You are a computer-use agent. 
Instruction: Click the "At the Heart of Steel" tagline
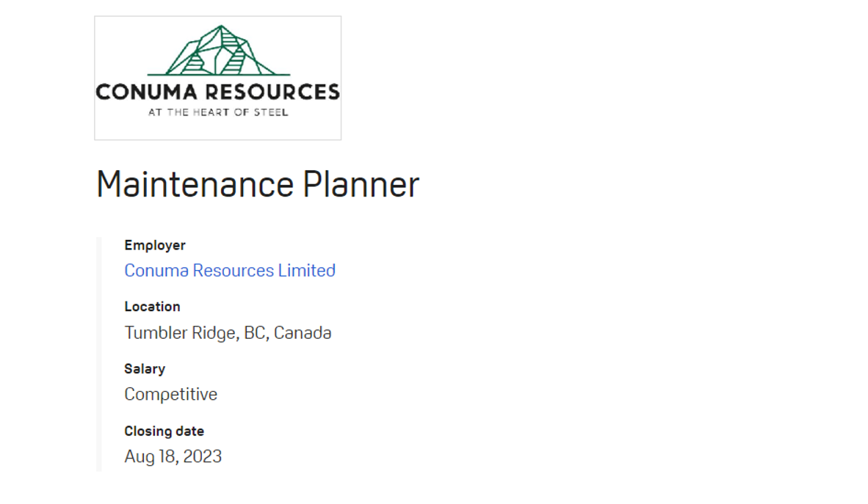218,113
